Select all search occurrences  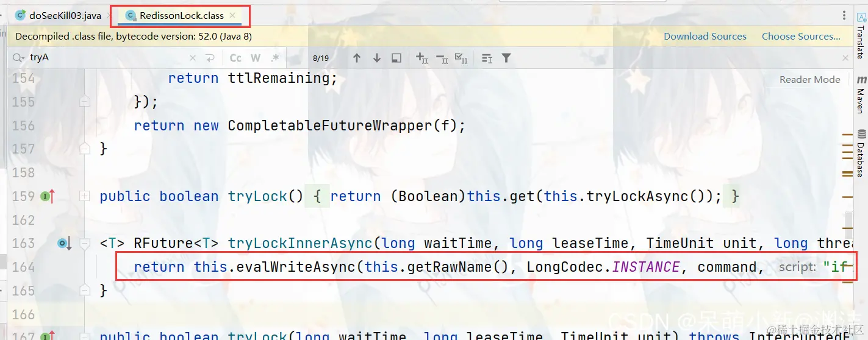click(462, 58)
